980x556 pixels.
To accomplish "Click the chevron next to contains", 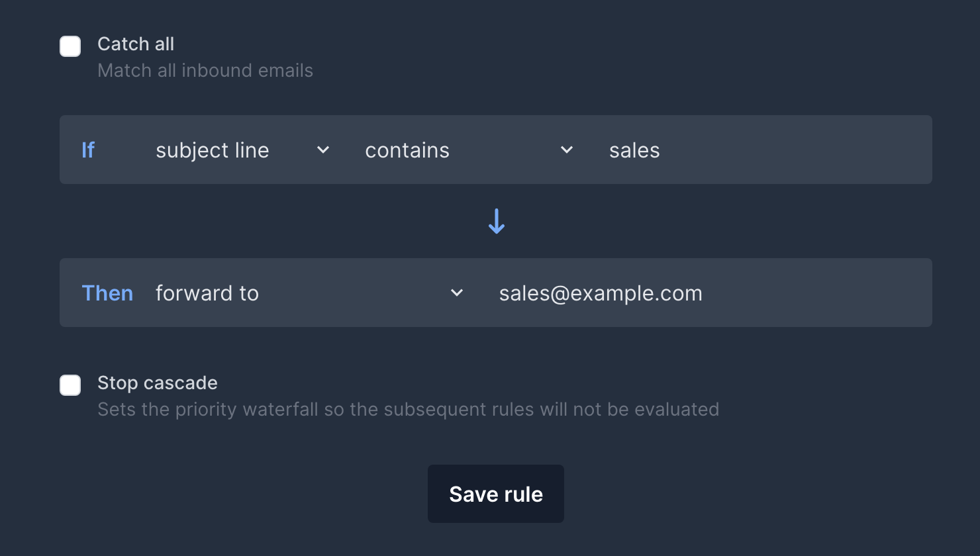I will click(566, 150).
